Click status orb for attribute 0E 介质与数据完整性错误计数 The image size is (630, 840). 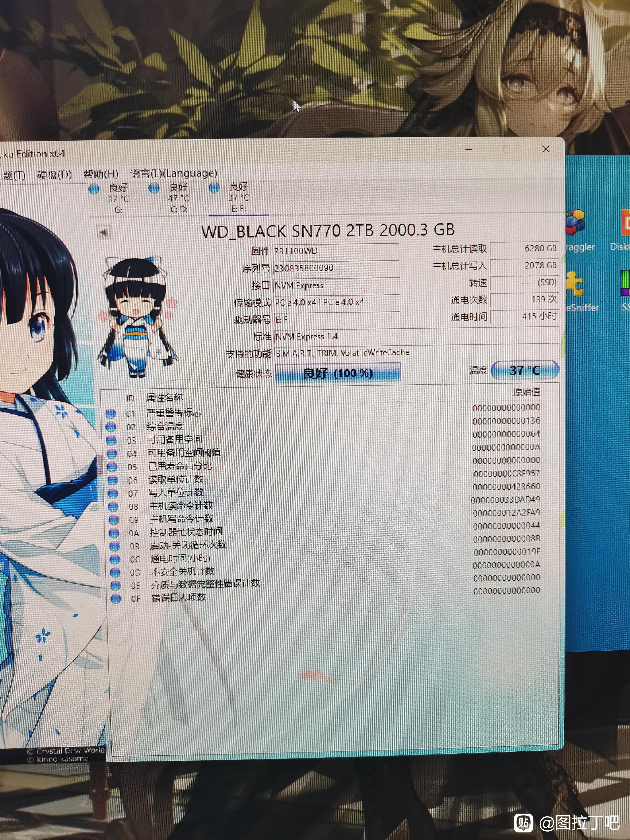point(115,586)
